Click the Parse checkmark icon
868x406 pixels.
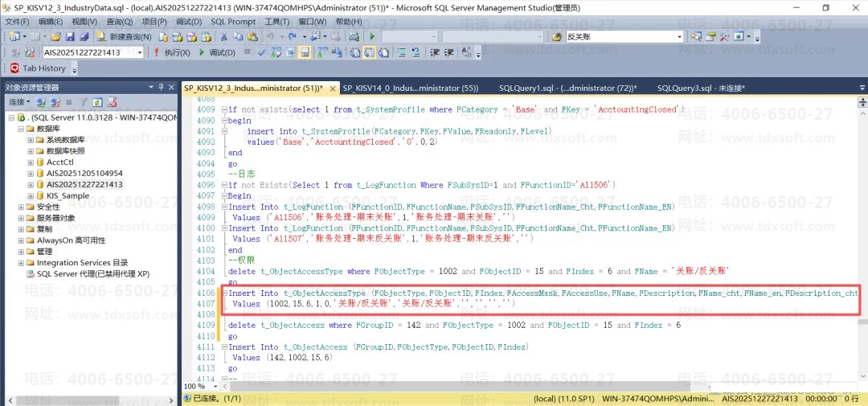262,53
